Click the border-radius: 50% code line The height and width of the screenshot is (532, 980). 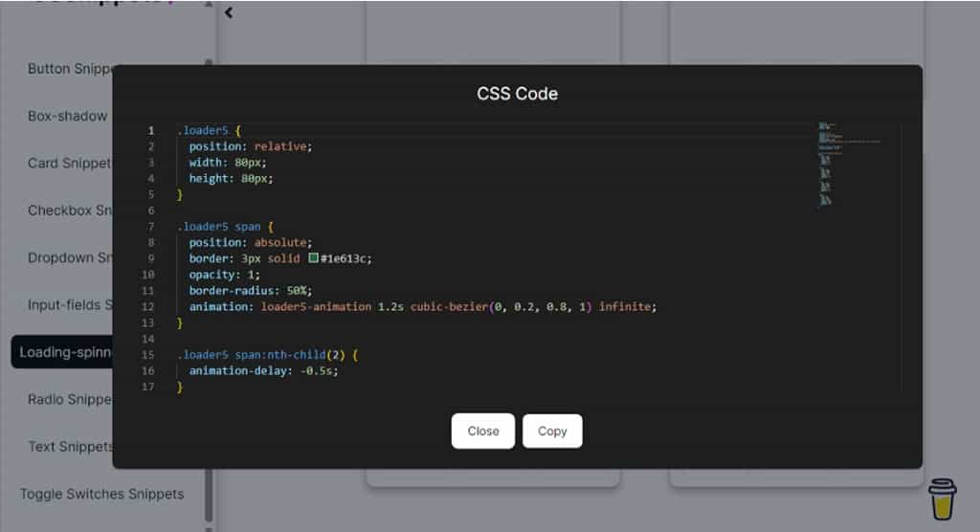point(251,290)
